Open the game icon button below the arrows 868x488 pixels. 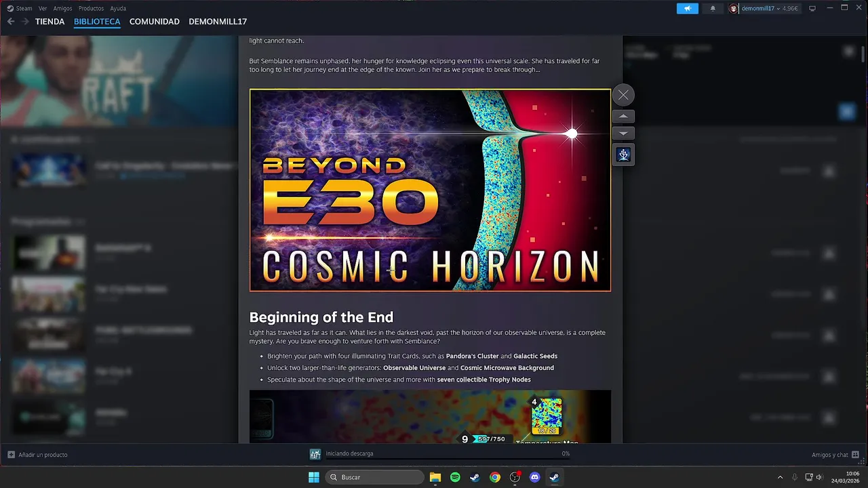623,155
